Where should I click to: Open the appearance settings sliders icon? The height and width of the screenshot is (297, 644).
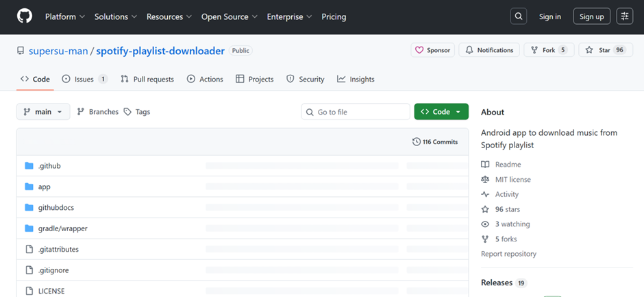(625, 16)
